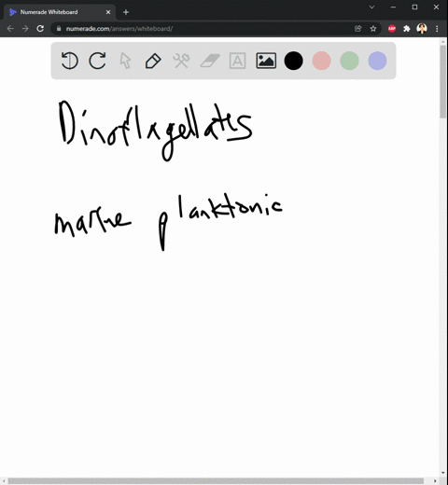Open tab search dropdown chevron
Screen dimensions: 448x485
[x=371, y=7]
